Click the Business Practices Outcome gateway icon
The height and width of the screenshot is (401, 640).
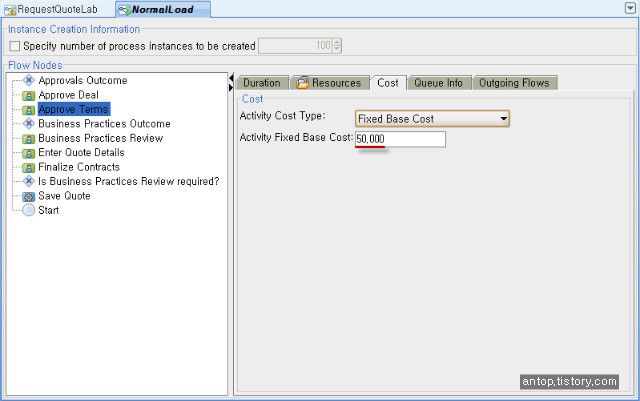click(x=29, y=123)
